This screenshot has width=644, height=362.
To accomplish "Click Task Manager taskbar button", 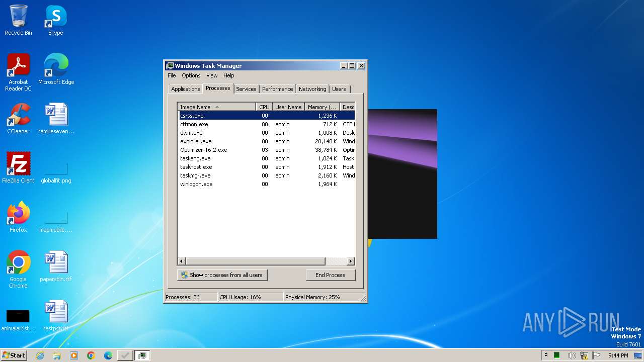I will (x=142, y=355).
